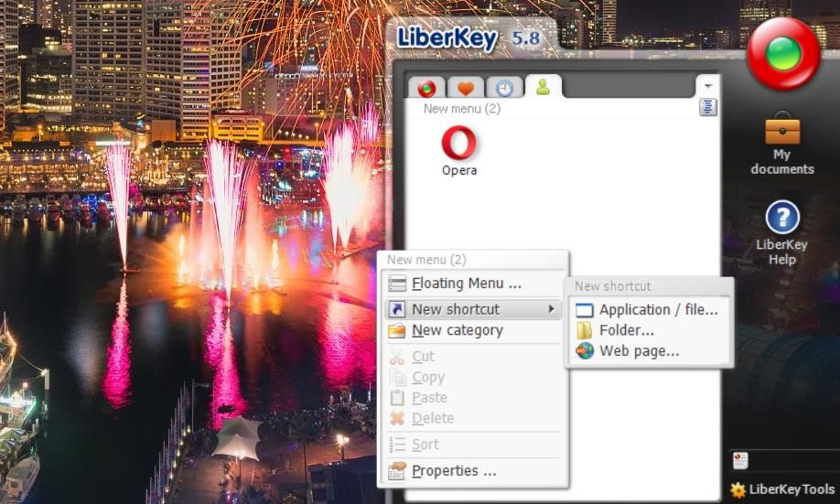Select the user menu tab
The width and height of the screenshot is (840, 504).
[544, 86]
